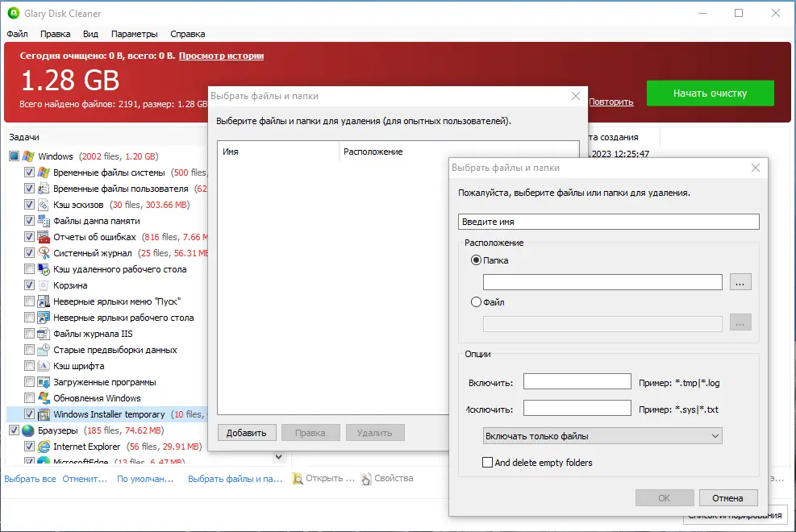Click the Папка path input field
Viewport: 796px width, 532px height.
pyautogui.click(x=602, y=282)
